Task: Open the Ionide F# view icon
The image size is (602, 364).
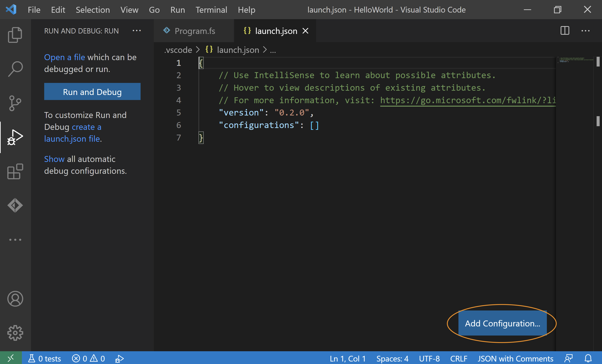Action: (15, 205)
